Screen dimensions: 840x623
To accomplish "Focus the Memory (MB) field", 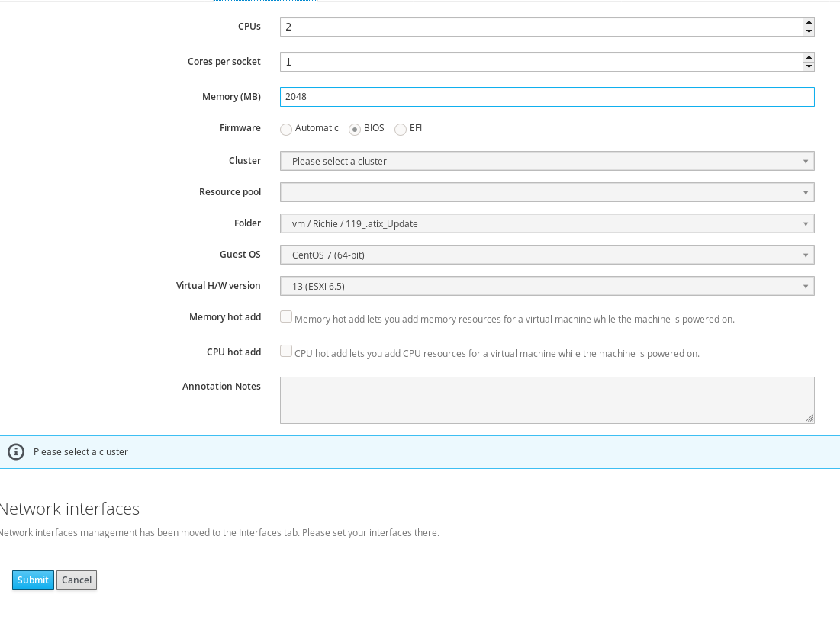I will 547,97.
